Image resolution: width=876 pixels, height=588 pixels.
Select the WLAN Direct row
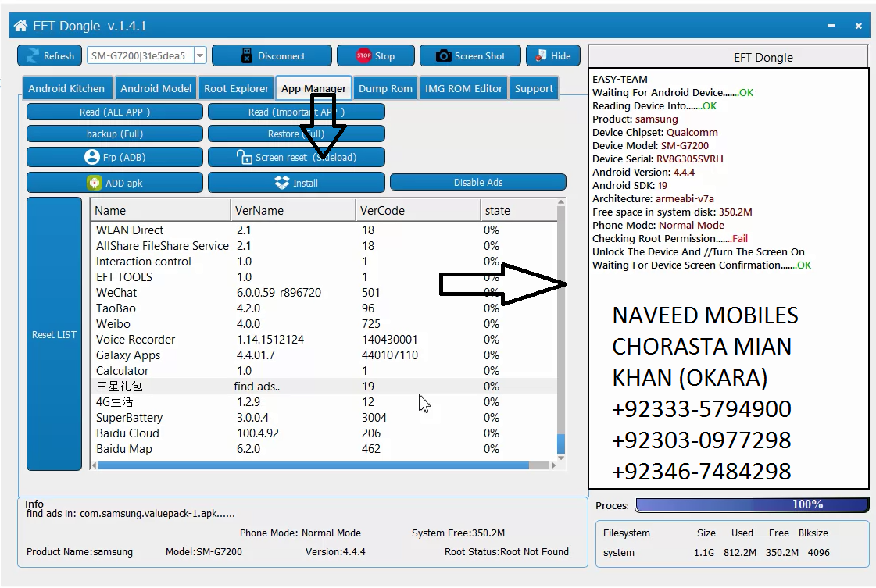click(x=324, y=230)
